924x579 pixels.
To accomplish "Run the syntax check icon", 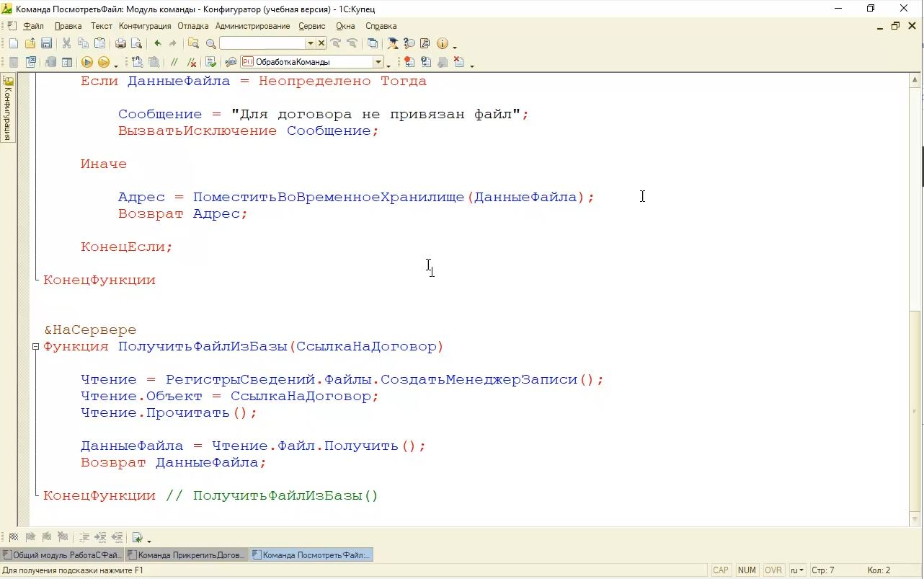I will (210, 63).
